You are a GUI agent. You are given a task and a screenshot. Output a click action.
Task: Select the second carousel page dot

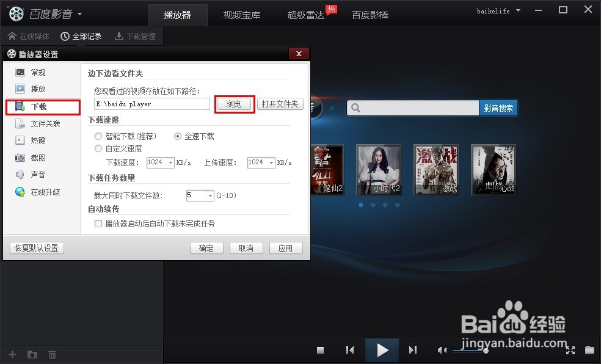point(373,205)
